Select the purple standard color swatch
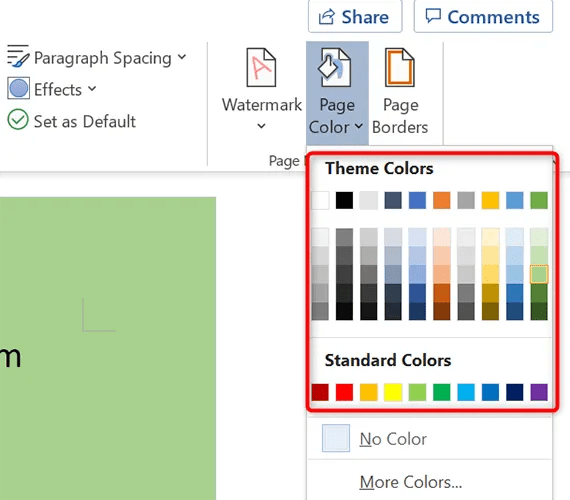 pyautogui.click(x=539, y=392)
